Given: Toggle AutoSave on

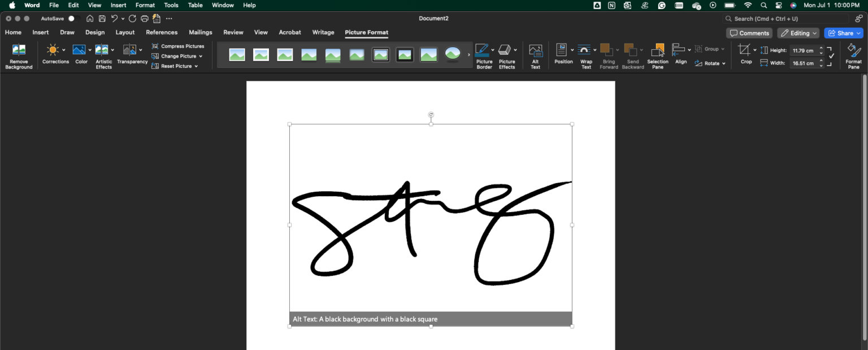Looking at the screenshot, I should point(71,18).
